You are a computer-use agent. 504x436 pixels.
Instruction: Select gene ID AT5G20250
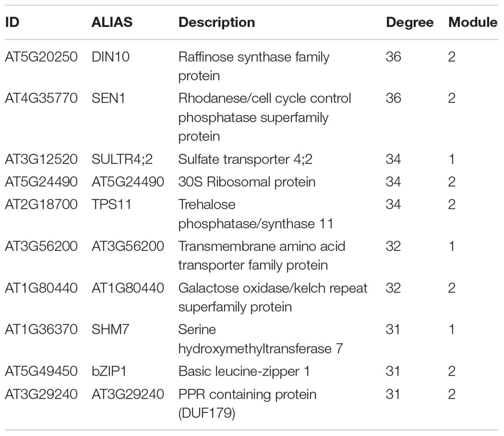coord(41,57)
